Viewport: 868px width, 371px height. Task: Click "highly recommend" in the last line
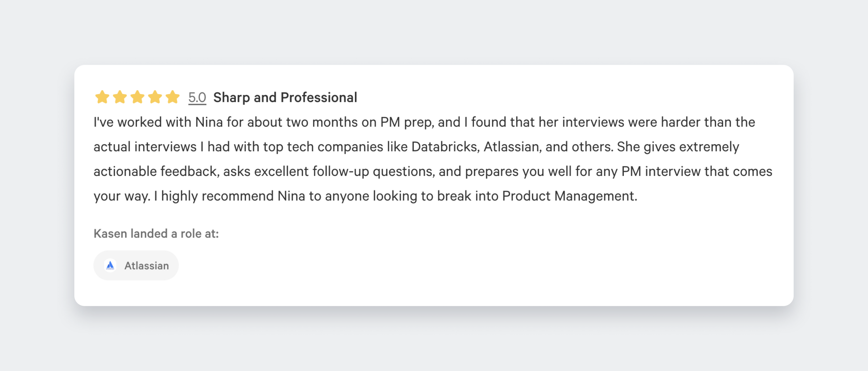pyautogui.click(x=217, y=196)
